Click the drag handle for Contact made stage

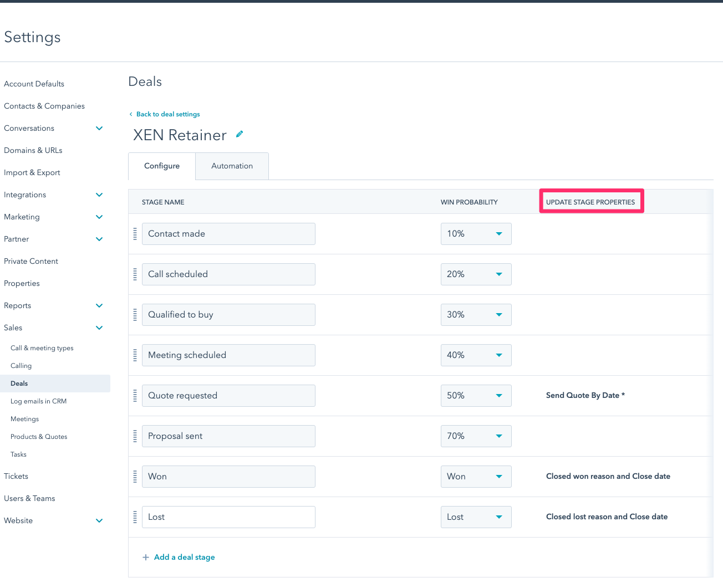coord(135,234)
